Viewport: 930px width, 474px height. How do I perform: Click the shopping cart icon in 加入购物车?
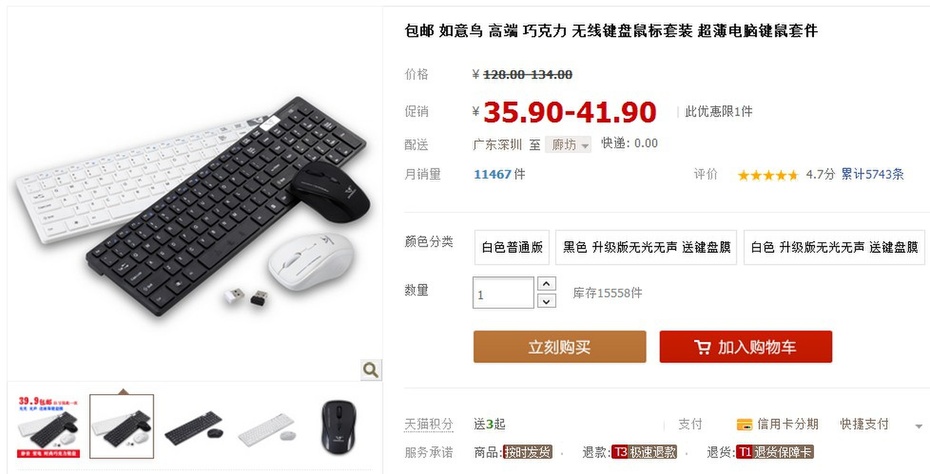(x=702, y=347)
